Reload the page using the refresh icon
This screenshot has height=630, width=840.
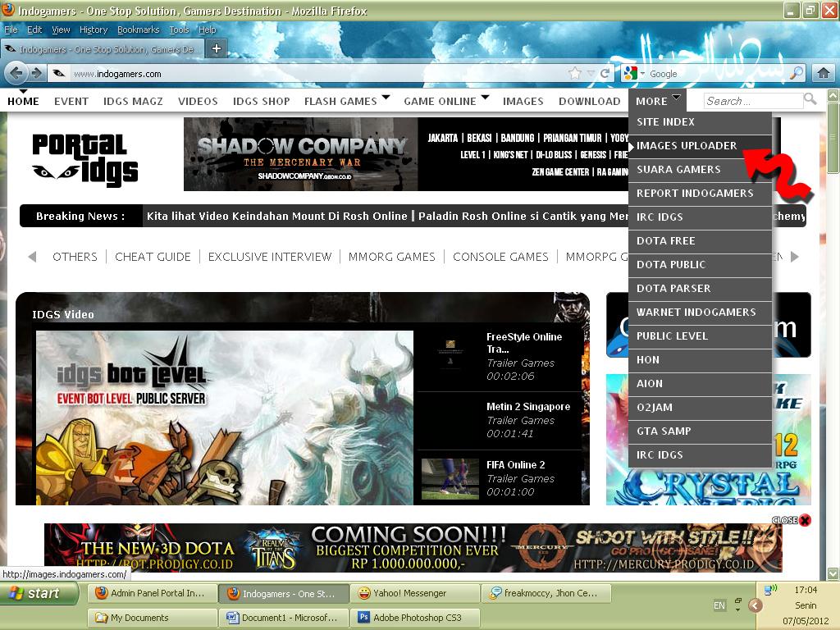[x=605, y=73]
